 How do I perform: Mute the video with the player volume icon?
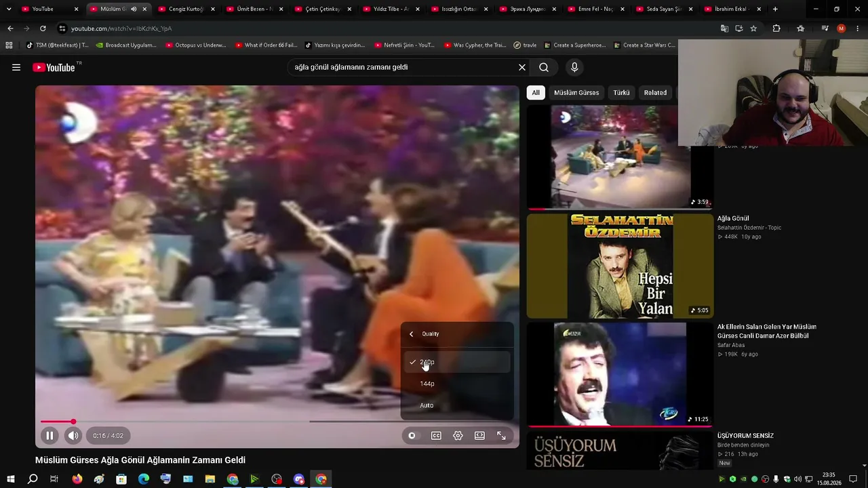pyautogui.click(x=73, y=436)
